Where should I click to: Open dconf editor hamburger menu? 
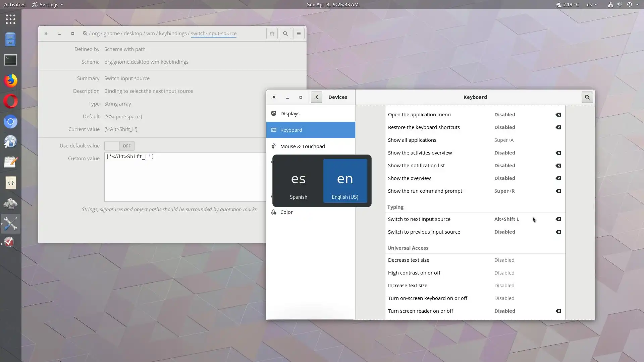pos(299,34)
